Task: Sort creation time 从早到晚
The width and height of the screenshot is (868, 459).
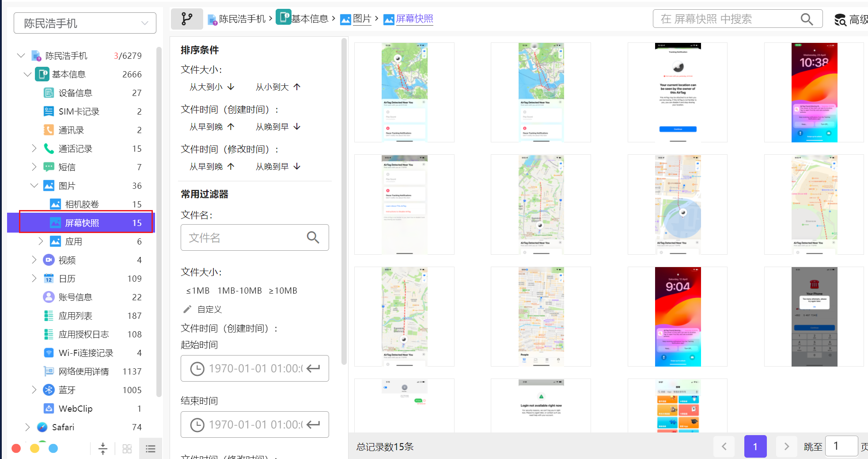Action: pyautogui.click(x=212, y=127)
